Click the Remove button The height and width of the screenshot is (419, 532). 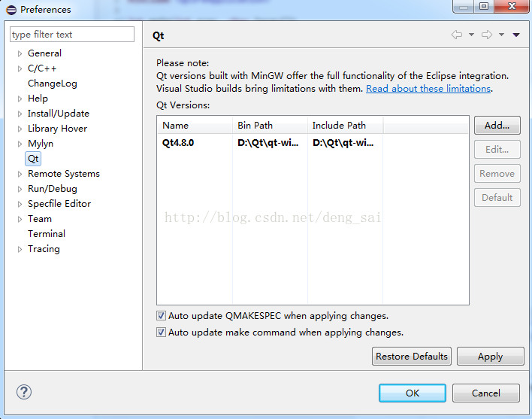pos(497,174)
